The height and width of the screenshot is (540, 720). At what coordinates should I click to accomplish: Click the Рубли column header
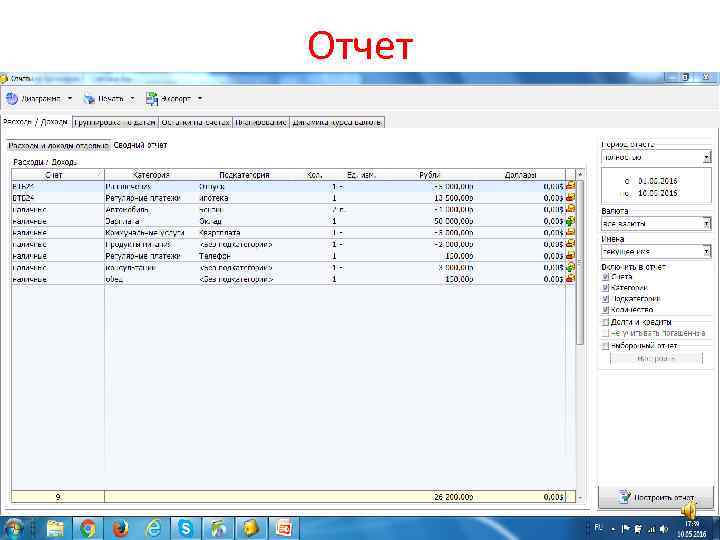[x=429, y=175]
